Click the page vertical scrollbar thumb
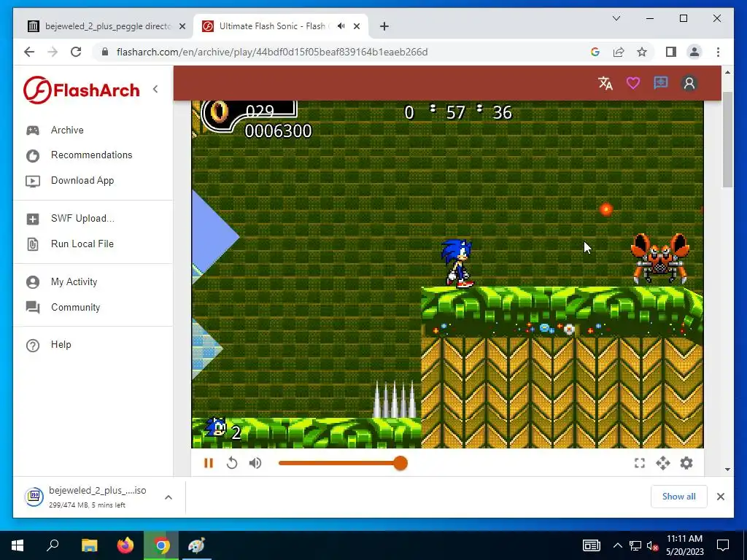Viewport: 747px width, 560px height. tap(727, 139)
